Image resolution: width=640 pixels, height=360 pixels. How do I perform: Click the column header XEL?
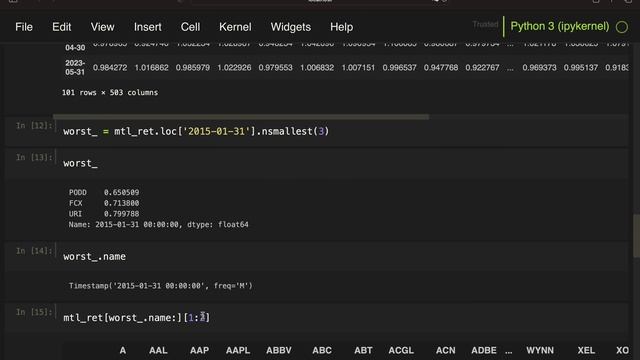coord(586,351)
